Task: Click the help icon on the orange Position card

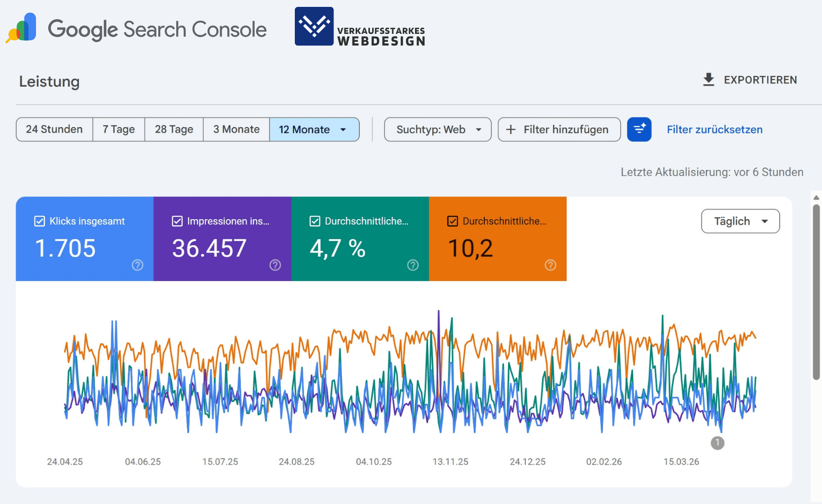Action: pyautogui.click(x=550, y=265)
